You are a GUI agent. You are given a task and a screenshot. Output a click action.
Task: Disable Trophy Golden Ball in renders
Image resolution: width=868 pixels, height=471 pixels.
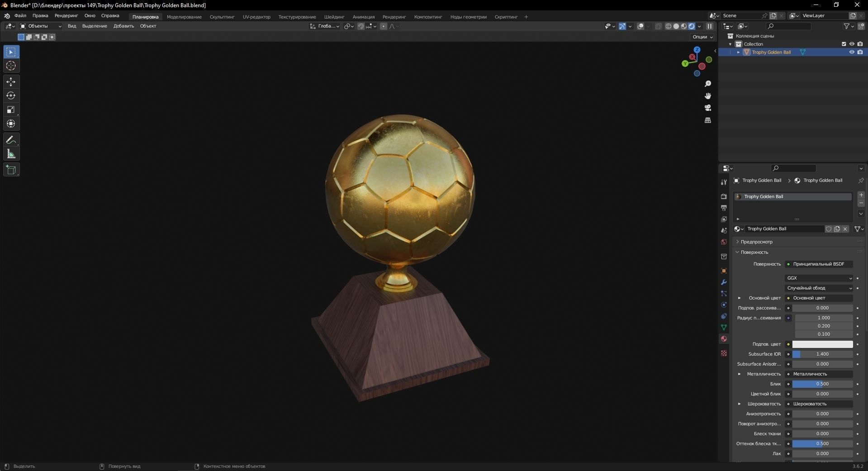[860, 52]
